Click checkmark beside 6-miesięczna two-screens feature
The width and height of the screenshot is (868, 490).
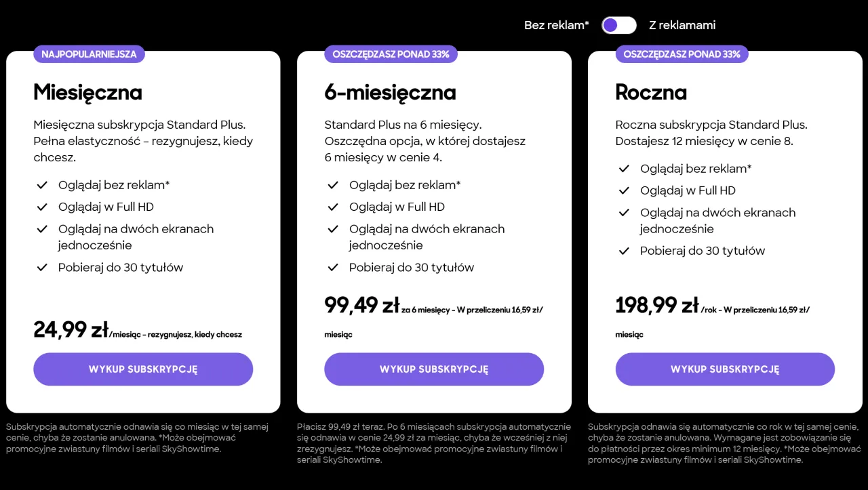point(333,229)
